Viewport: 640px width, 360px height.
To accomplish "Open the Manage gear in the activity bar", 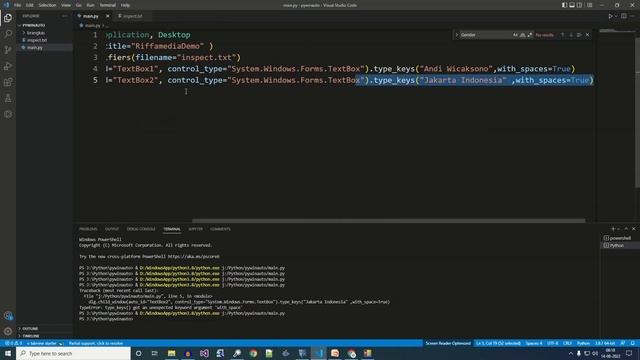I will [8, 331].
